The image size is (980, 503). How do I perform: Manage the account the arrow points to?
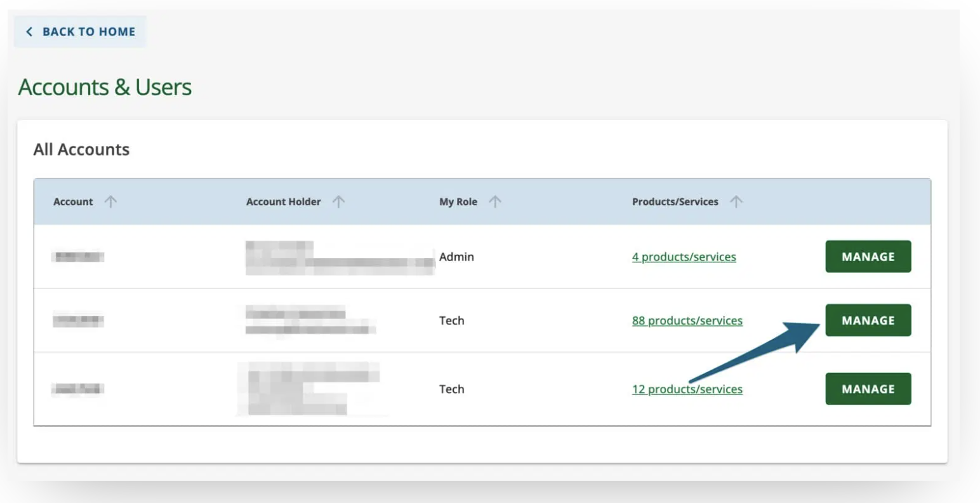coord(868,320)
